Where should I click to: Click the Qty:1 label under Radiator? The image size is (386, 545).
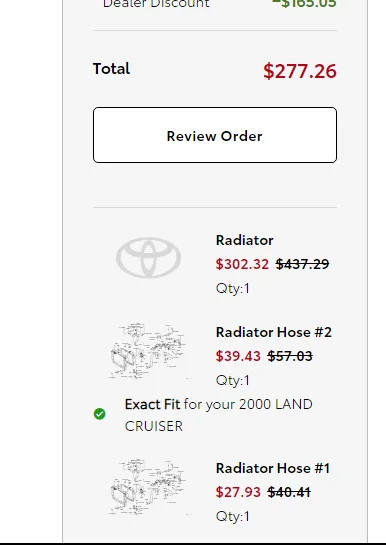232,288
